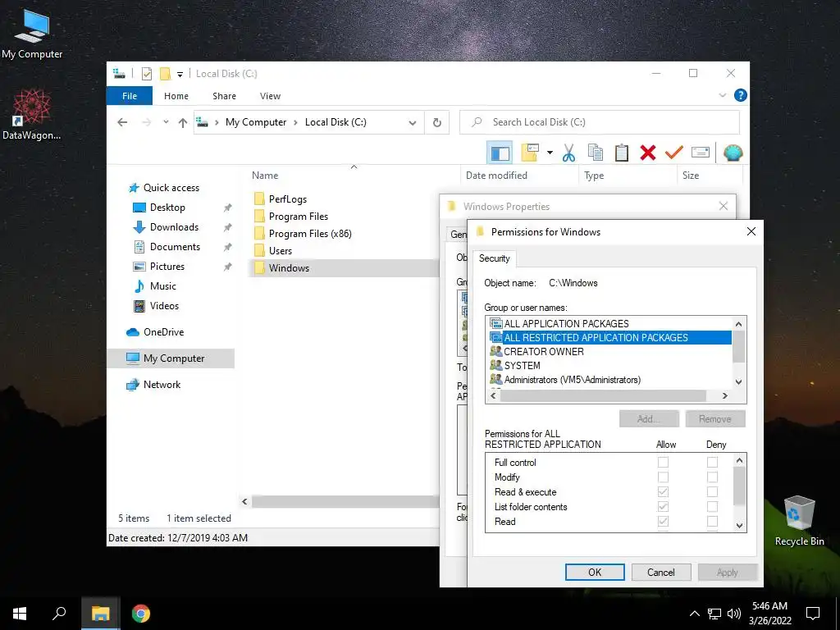Open the Share ribbon tab
Image resolution: width=840 pixels, height=630 pixels.
pyautogui.click(x=224, y=96)
